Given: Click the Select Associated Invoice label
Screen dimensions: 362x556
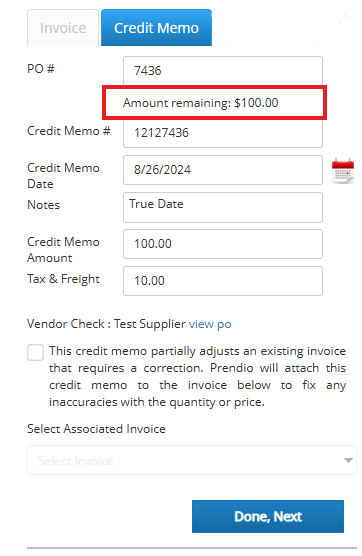Looking at the screenshot, I should pyautogui.click(x=96, y=429).
